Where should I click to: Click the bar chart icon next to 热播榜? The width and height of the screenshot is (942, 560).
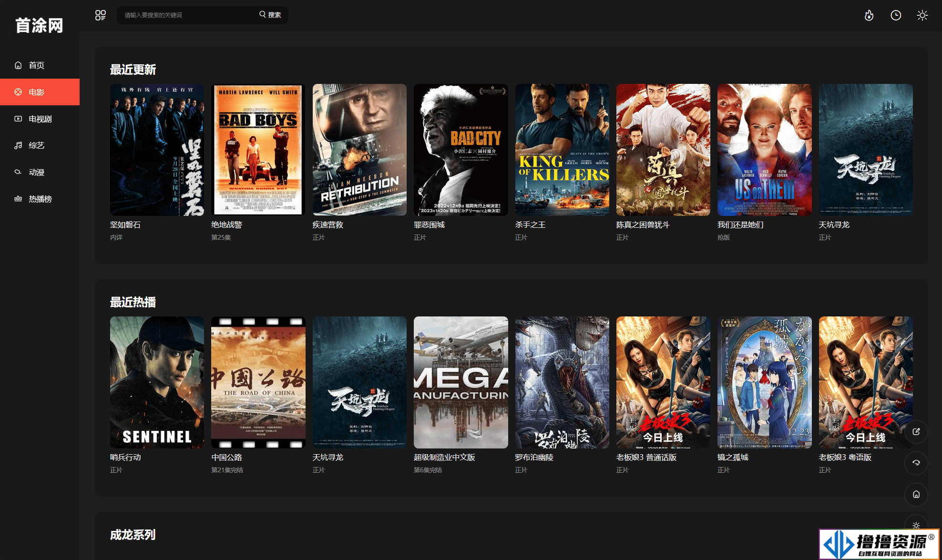18,199
